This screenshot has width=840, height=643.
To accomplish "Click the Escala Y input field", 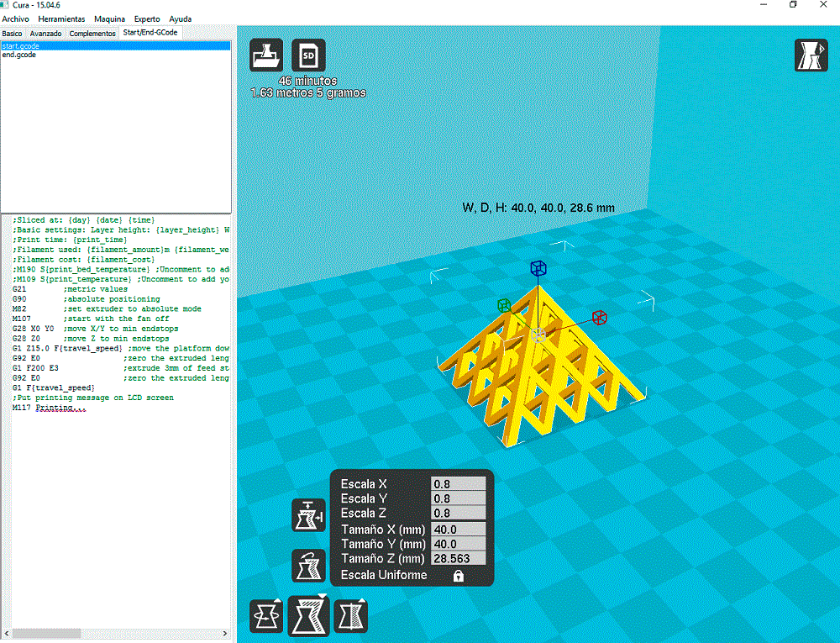I will pos(458,498).
